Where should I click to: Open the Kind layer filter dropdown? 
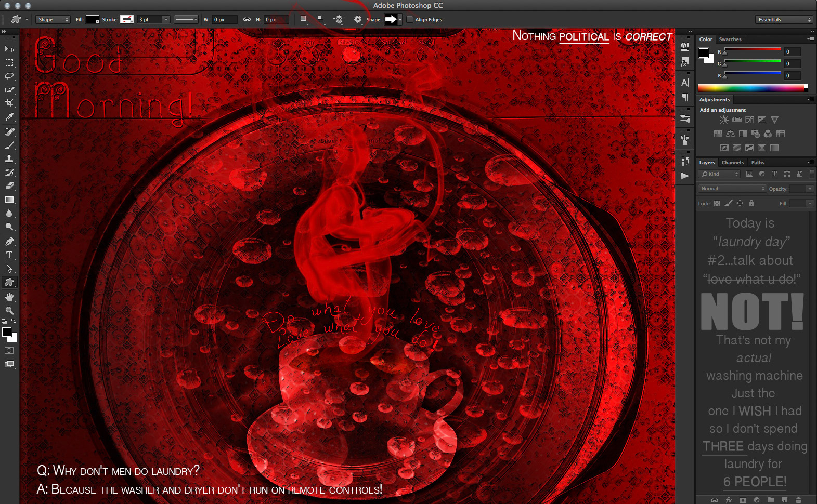[x=719, y=174]
